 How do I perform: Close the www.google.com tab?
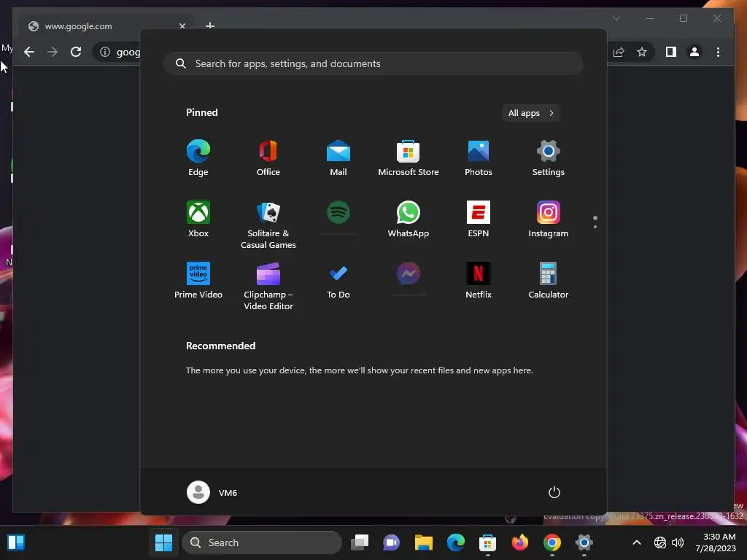coord(182,26)
